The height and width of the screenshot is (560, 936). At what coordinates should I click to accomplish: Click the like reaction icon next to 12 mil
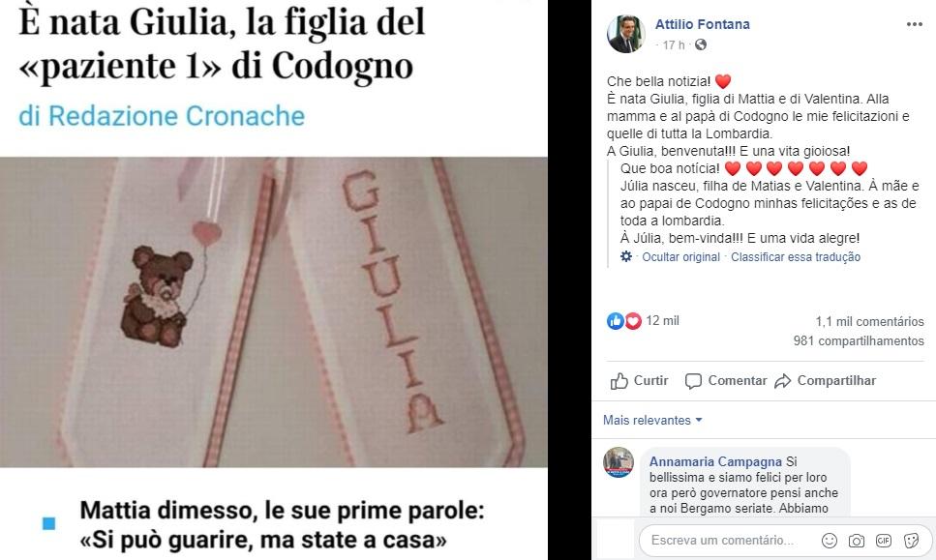point(615,321)
